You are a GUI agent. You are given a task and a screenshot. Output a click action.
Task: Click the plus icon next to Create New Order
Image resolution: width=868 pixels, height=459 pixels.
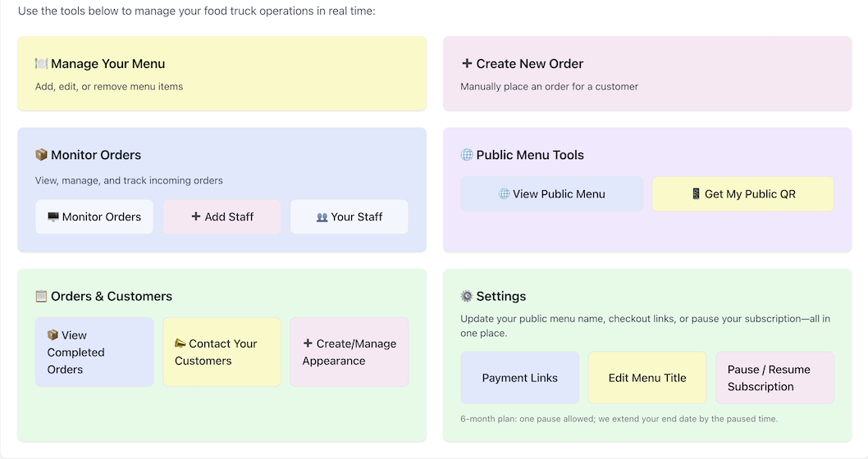467,64
